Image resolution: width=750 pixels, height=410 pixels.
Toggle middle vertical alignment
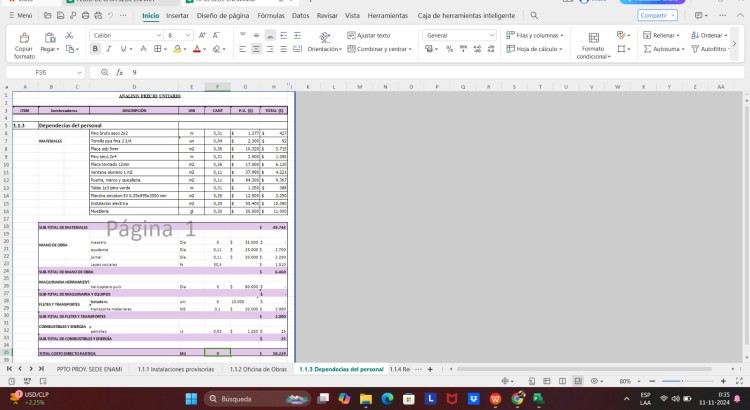(256, 35)
